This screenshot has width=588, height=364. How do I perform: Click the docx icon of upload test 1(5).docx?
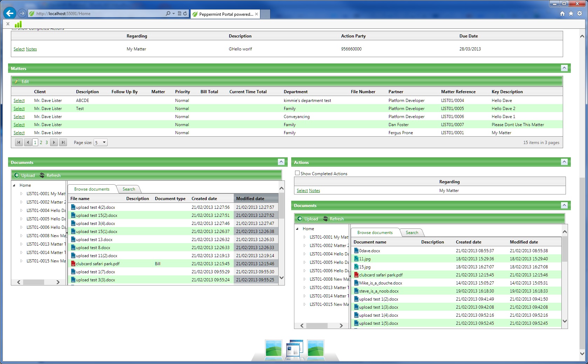356,323
